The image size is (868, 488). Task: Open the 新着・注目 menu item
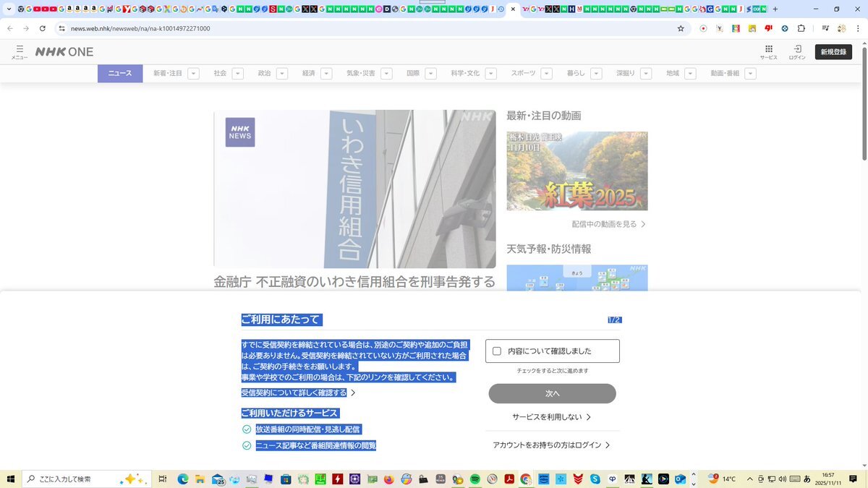pos(168,73)
